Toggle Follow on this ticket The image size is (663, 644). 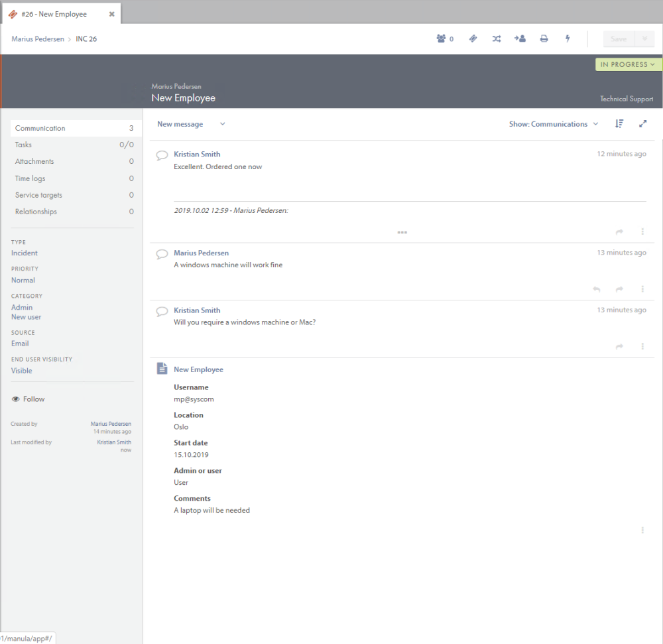pos(28,399)
